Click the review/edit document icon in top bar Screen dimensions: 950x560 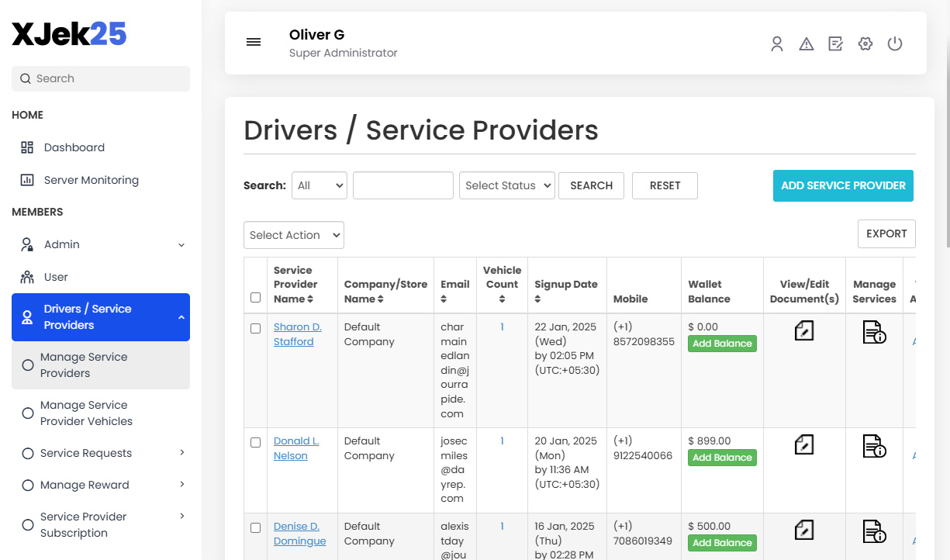tap(835, 43)
